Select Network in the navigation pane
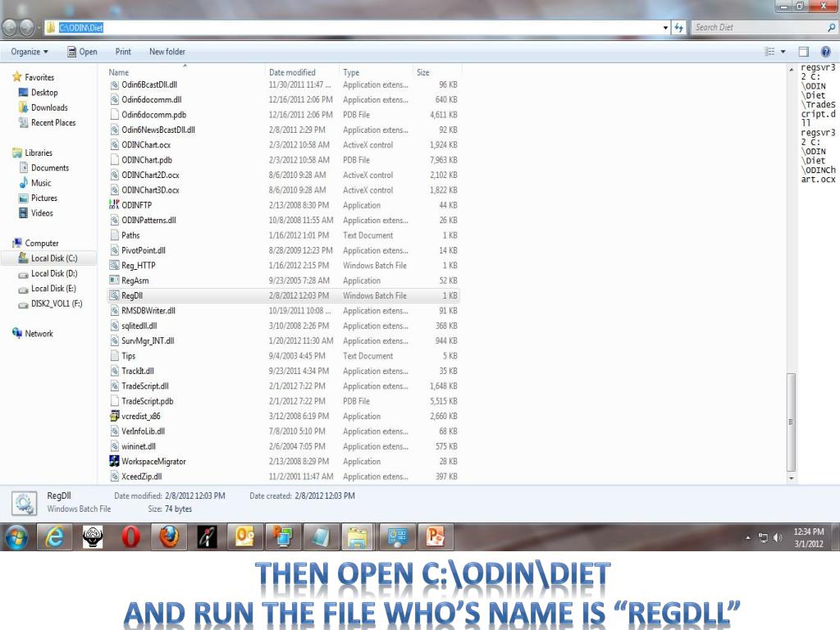 click(33, 333)
